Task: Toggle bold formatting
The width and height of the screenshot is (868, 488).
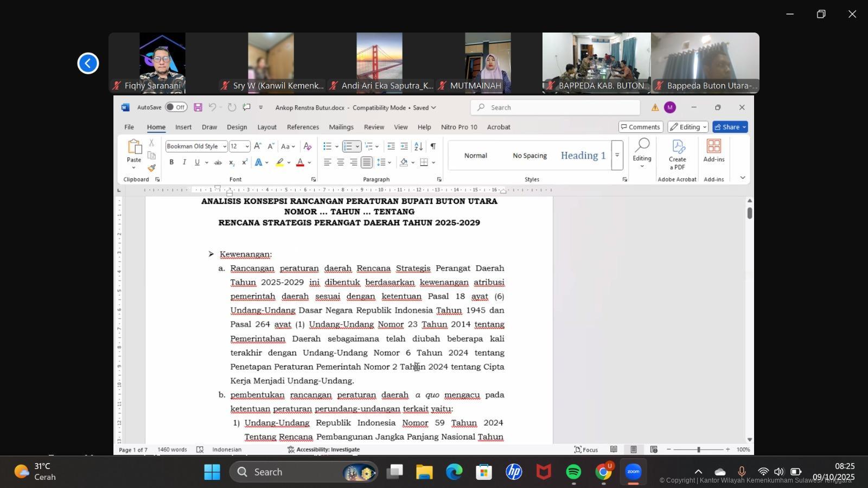Action: [x=171, y=163]
